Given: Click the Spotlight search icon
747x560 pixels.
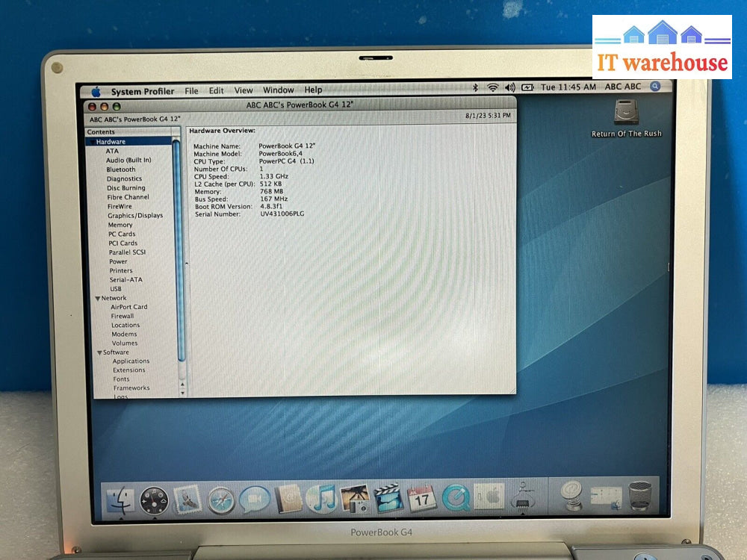Looking at the screenshot, I should [655, 87].
